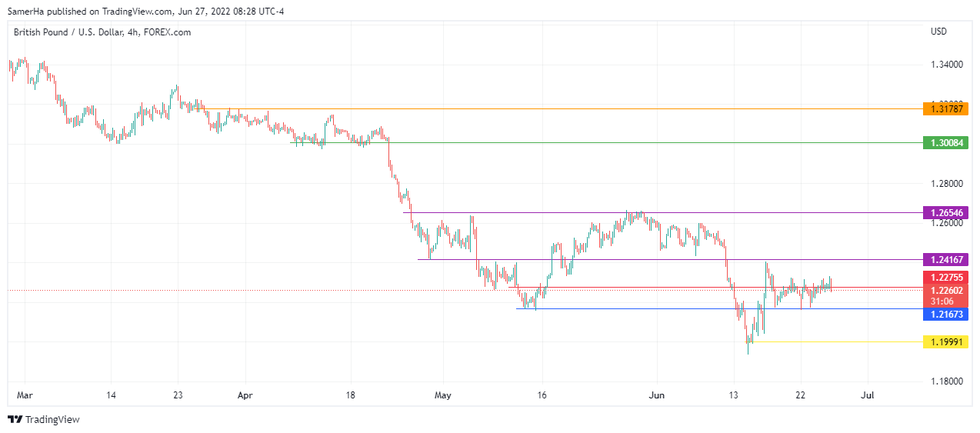The width and height of the screenshot is (980, 433).
Task: Open the British Pound / U.S. Dollar symbol title
Action: [x=102, y=32]
